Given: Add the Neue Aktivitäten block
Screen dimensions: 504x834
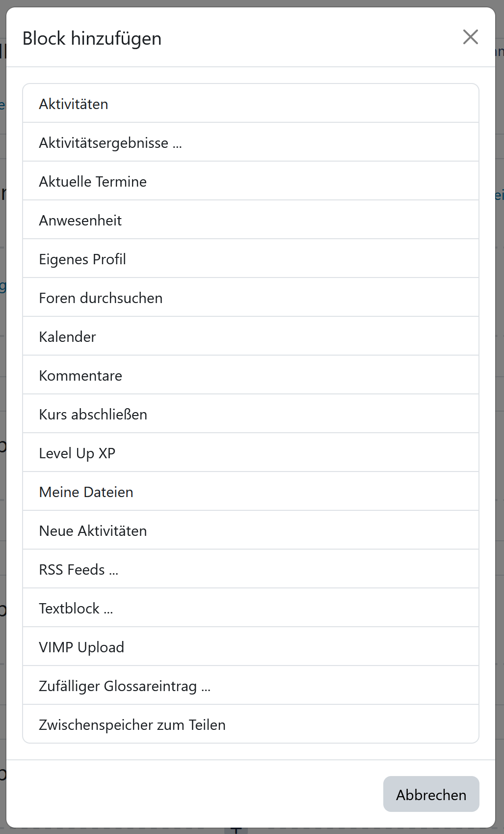Looking at the screenshot, I should point(93,531).
